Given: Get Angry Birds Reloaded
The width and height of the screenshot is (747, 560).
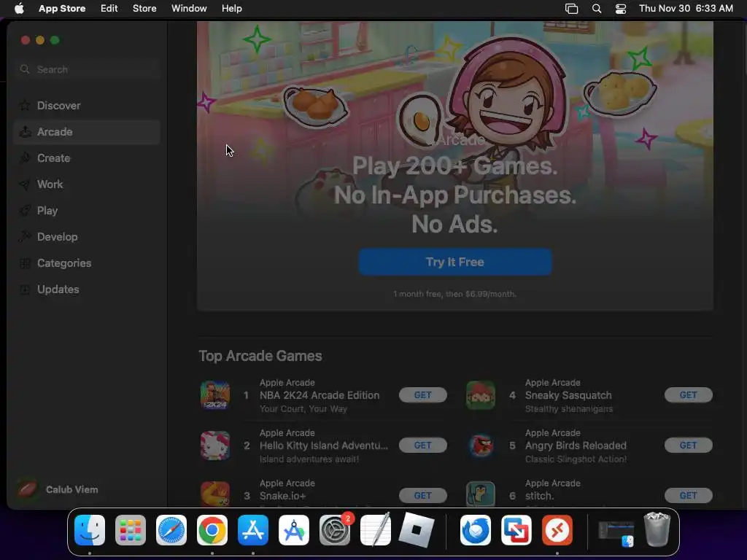Looking at the screenshot, I should 688,446.
